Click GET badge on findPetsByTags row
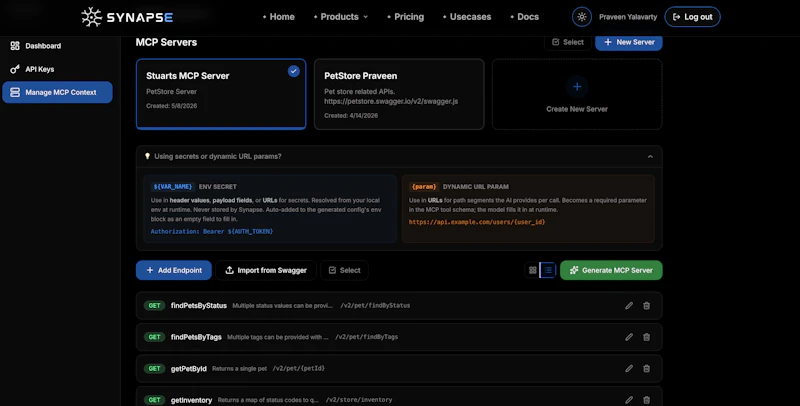 154,337
